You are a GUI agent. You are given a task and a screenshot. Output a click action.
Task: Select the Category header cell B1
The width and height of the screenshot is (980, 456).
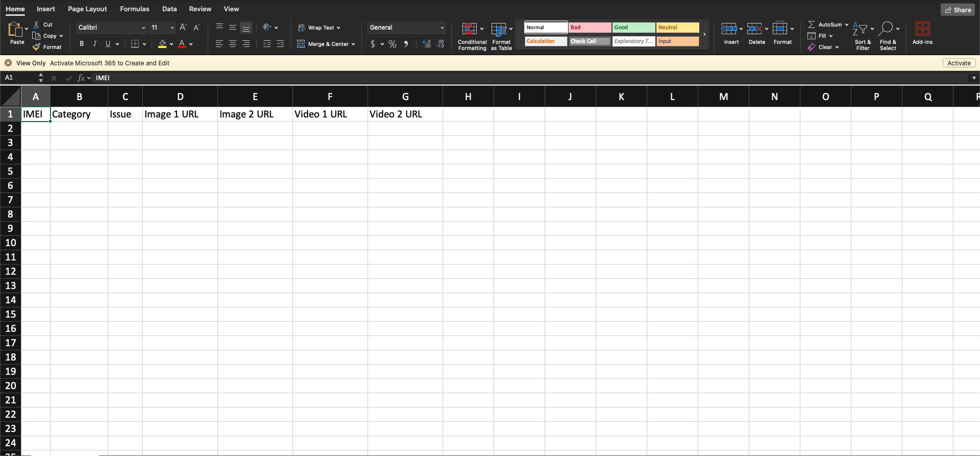pos(79,114)
